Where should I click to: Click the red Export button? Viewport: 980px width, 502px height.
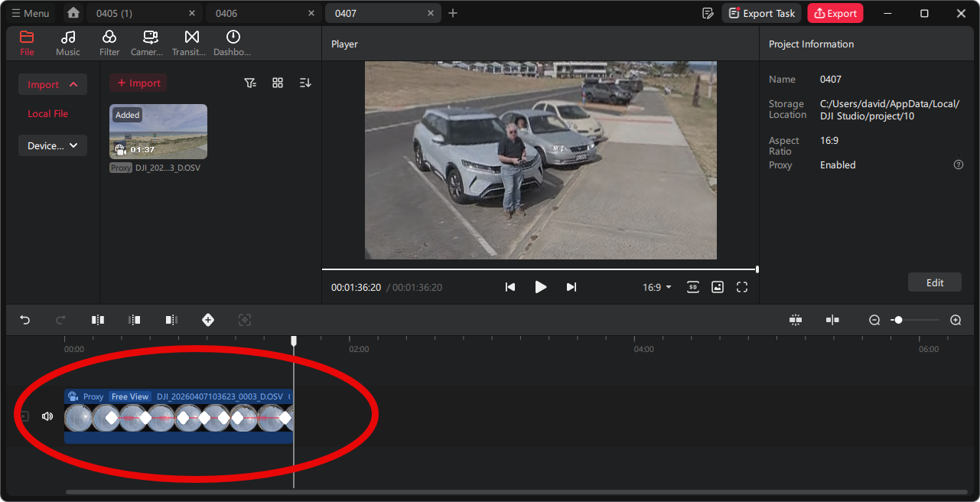[x=835, y=13]
